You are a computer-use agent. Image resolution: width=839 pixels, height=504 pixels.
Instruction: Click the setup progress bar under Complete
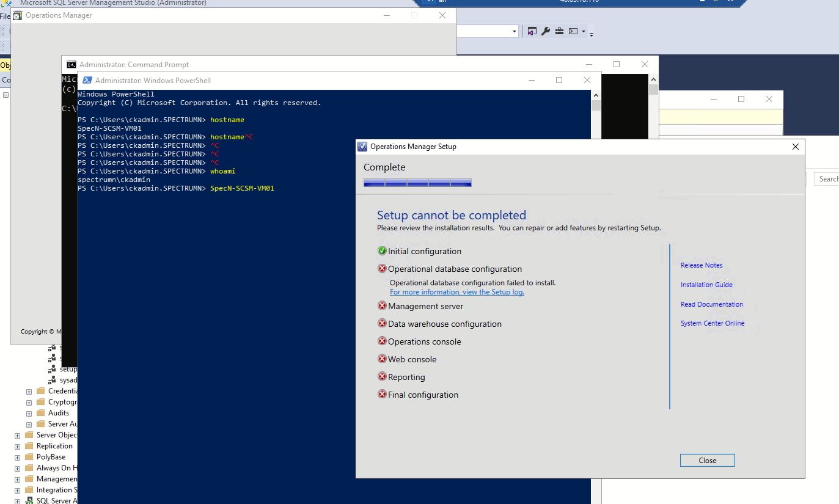(x=417, y=182)
